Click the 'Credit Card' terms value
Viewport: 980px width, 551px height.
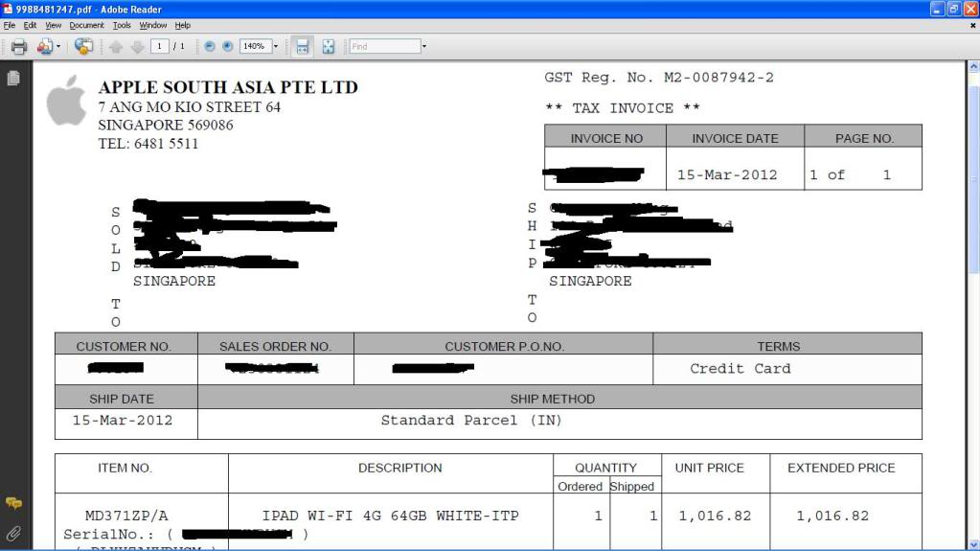pos(740,369)
